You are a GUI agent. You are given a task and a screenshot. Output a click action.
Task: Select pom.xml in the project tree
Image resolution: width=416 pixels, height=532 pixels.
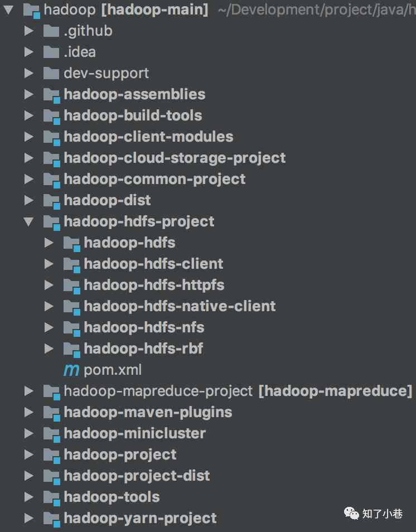pyautogui.click(x=113, y=370)
